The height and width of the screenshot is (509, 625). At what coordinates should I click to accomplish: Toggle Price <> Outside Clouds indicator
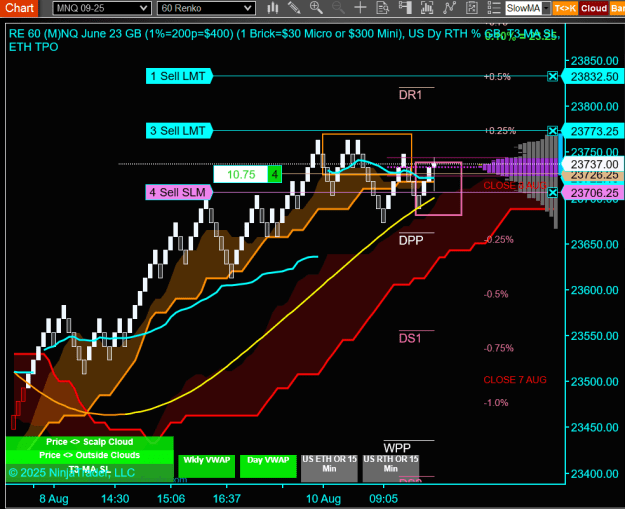[x=90, y=455]
